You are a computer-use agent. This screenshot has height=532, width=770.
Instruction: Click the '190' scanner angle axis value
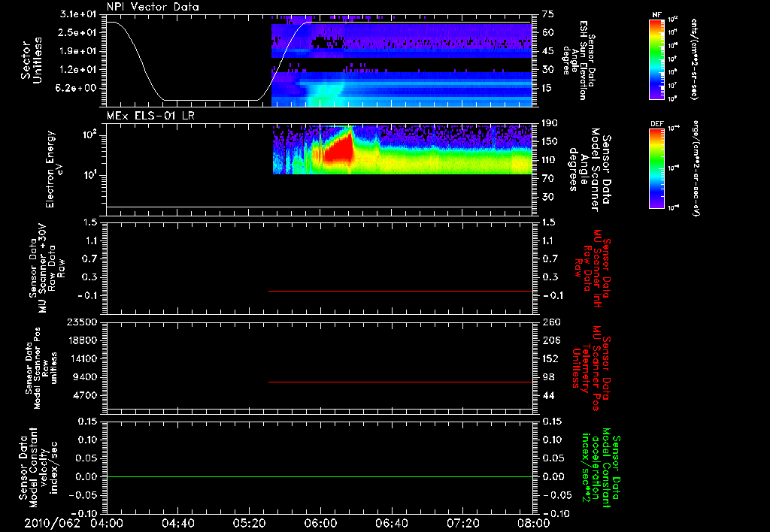550,123
